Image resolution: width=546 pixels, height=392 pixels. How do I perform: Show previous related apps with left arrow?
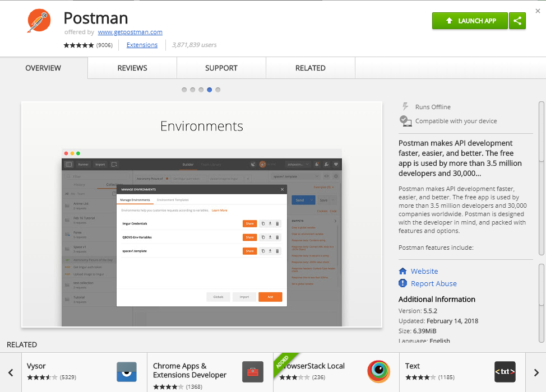click(11, 372)
